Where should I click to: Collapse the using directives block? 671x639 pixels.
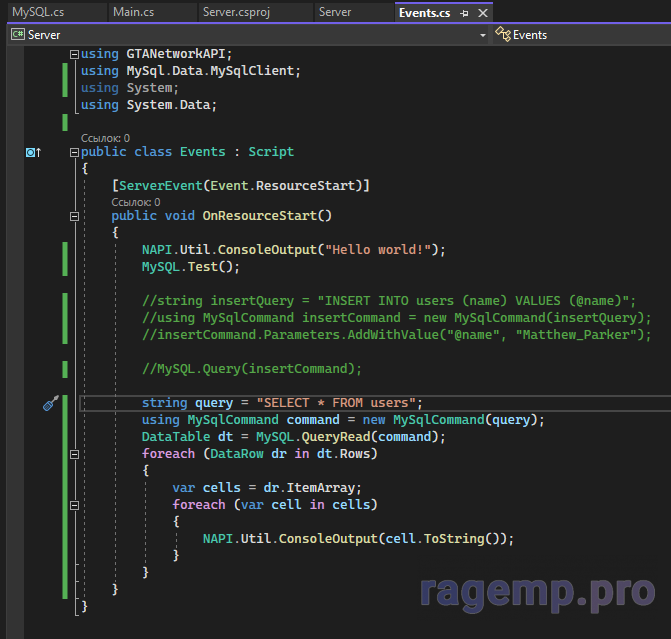tap(74, 54)
